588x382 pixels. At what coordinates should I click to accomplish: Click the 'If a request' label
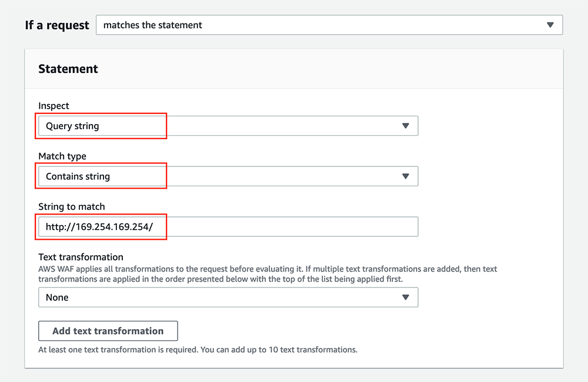click(57, 25)
